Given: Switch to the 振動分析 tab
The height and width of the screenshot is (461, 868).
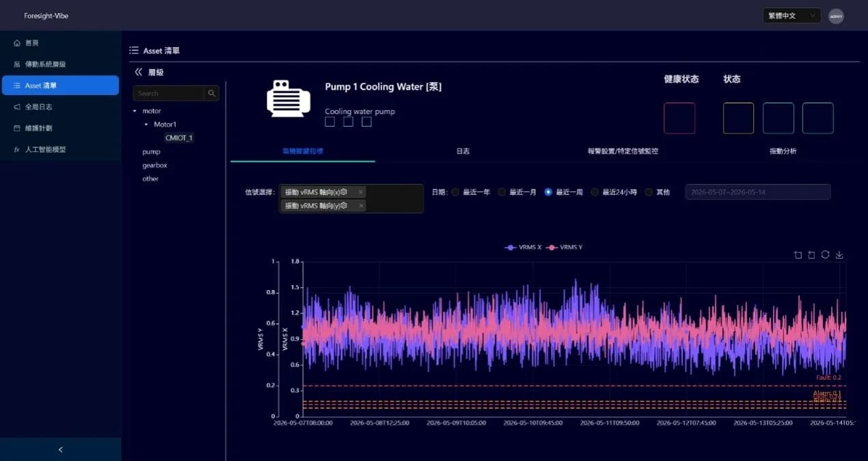Looking at the screenshot, I should (x=783, y=150).
